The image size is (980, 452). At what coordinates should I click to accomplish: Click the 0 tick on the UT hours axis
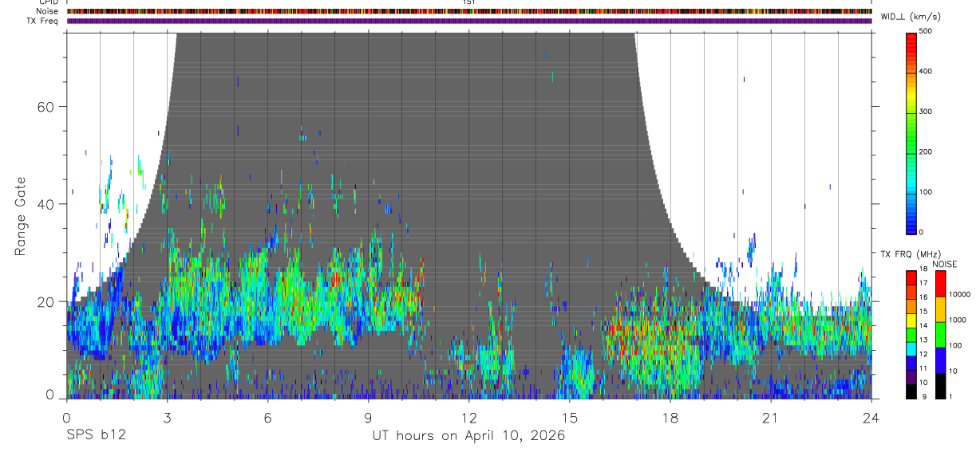pyautogui.click(x=66, y=417)
